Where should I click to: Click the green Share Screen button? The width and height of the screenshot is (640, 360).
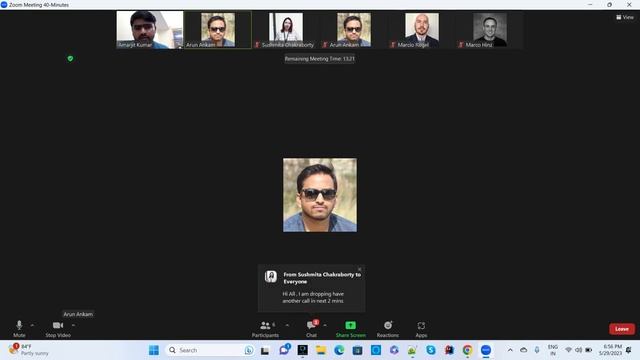351,329
